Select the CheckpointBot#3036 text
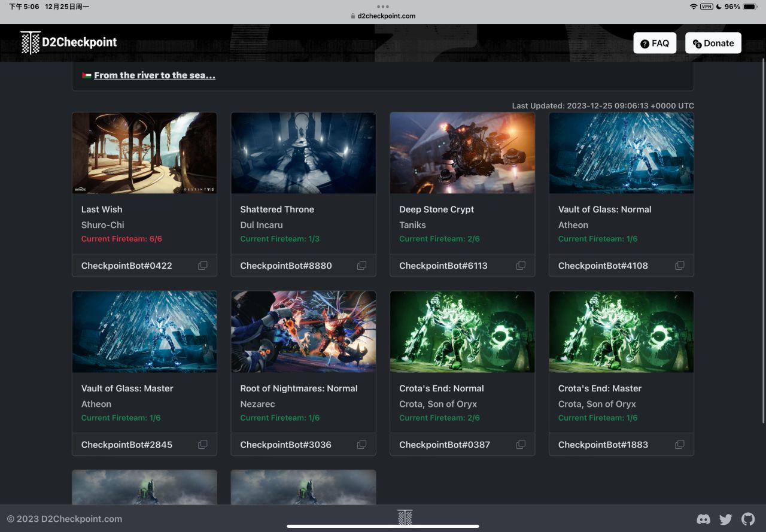The height and width of the screenshot is (532, 766). point(286,445)
